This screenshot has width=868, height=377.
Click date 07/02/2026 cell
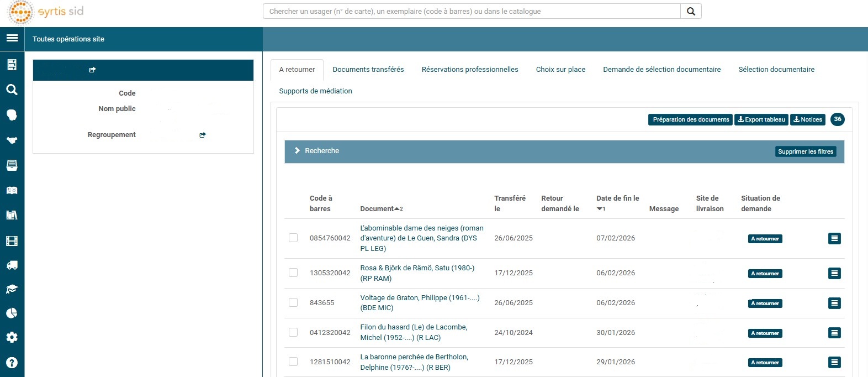[x=616, y=238]
